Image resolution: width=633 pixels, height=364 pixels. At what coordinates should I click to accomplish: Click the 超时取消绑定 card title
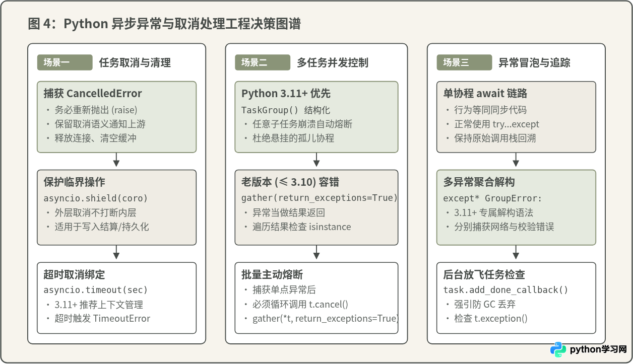[74, 274]
